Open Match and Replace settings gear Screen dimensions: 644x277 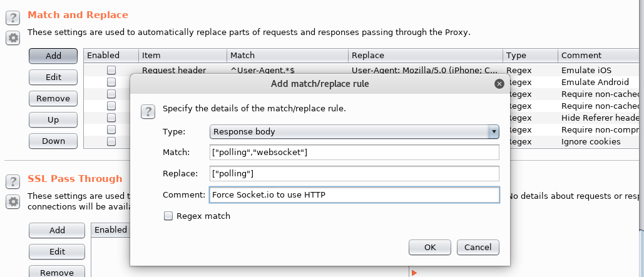[13, 38]
